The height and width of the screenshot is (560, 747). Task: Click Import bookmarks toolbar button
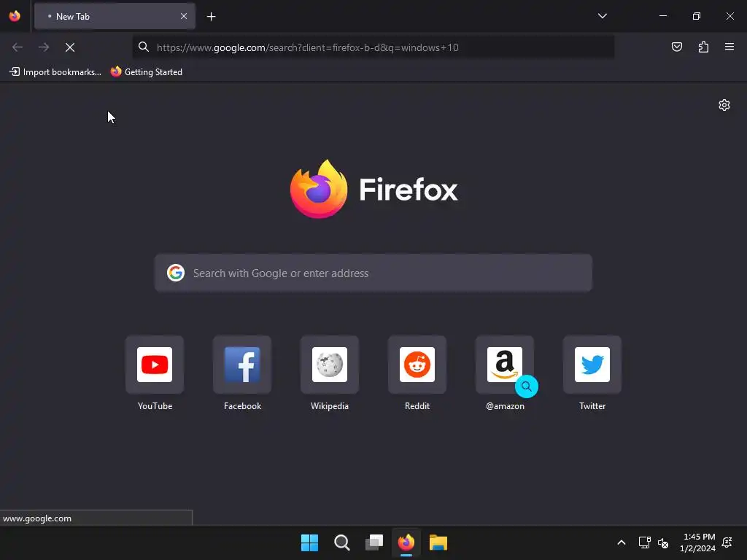click(x=55, y=72)
